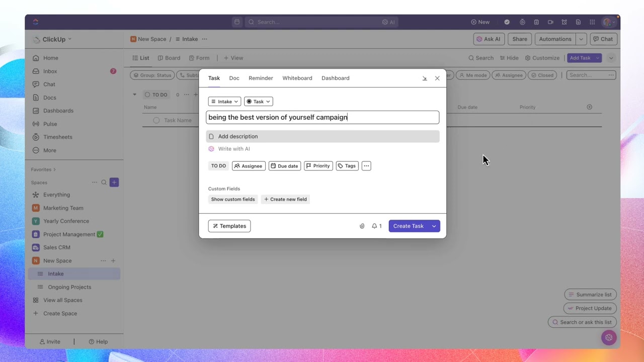Open the Add Task dropdown arrow

(598, 58)
